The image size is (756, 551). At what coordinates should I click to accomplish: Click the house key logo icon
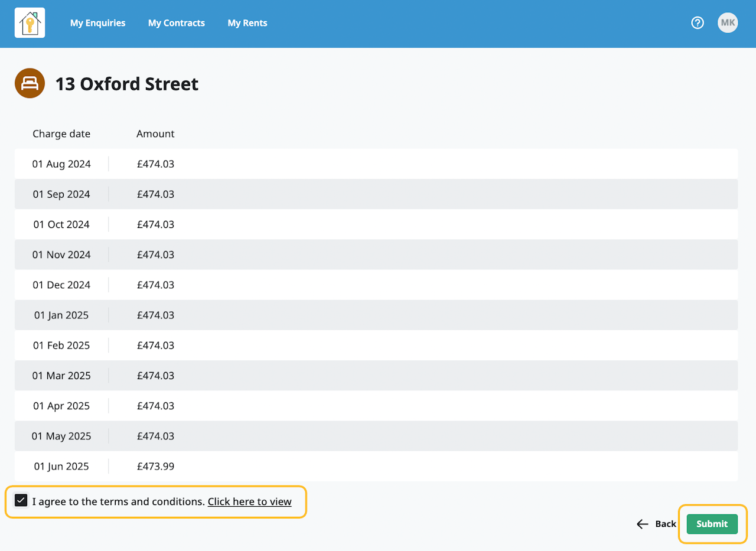(30, 23)
